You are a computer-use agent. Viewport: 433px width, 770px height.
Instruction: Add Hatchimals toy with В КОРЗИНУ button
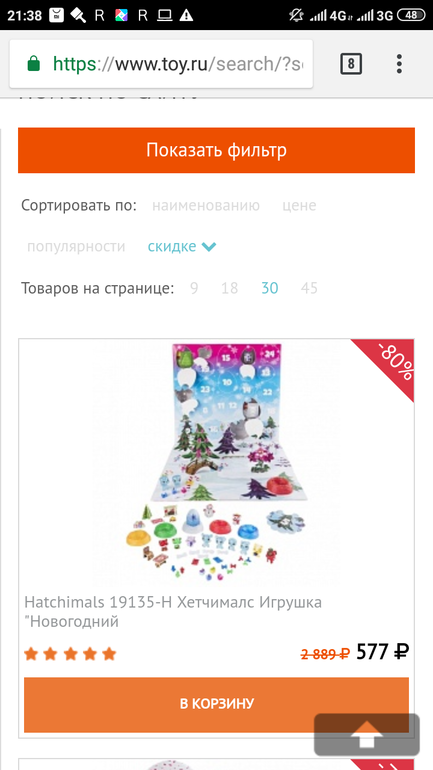[x=216, y=705]
